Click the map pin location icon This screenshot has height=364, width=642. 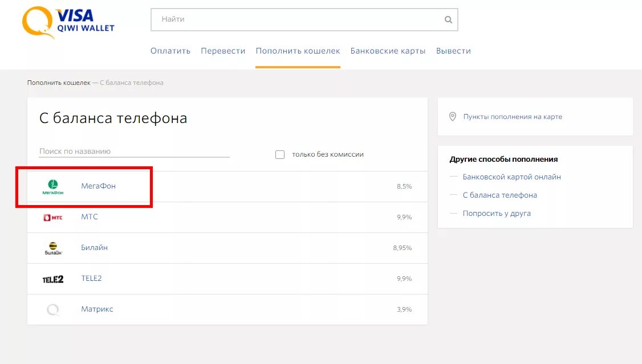[453, 117]
